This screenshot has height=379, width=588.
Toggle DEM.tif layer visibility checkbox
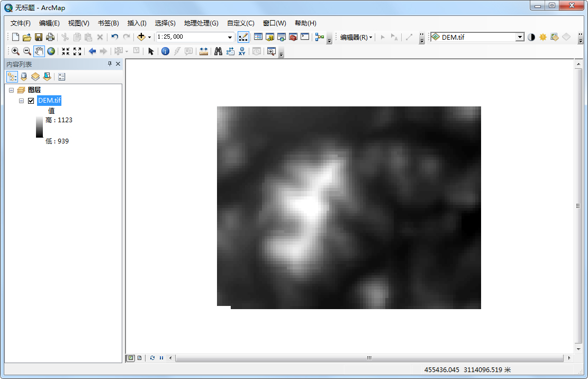31,101
